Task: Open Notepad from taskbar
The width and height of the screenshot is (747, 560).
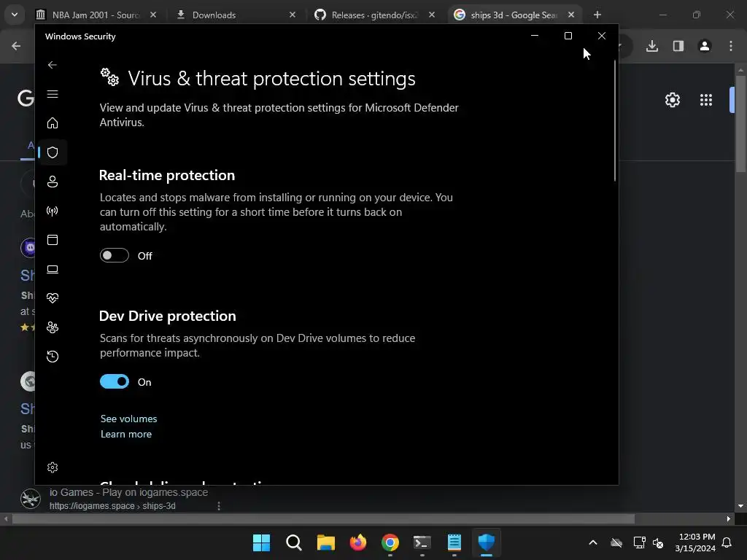Action: (x=454, y=542)
